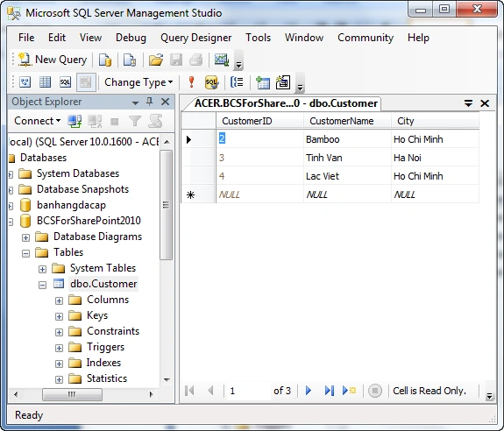
Task: Open the Query Designer menu
Action: pos(195,38)
